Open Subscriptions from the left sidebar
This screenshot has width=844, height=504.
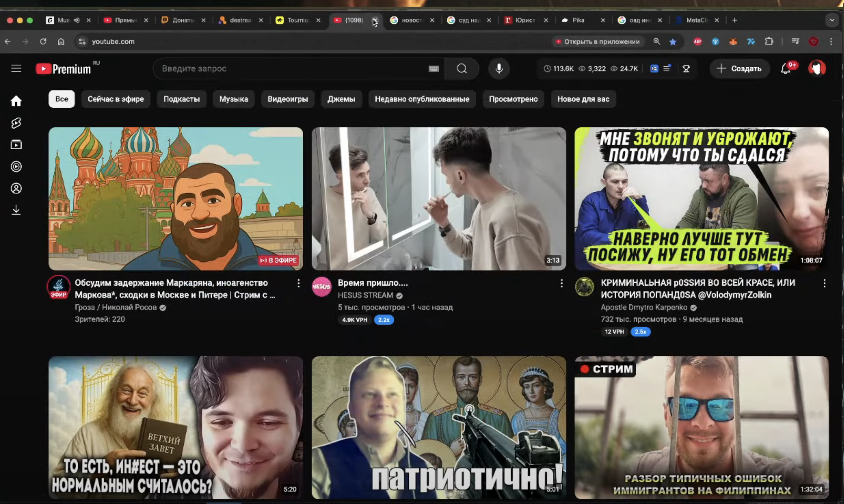16,145
